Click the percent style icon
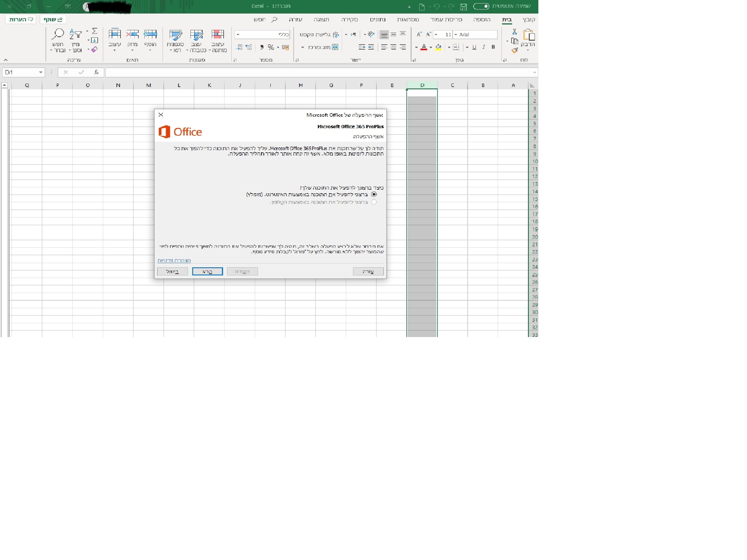Image resolution: width=747 pixels, height=560 pixels. [271, 47]
